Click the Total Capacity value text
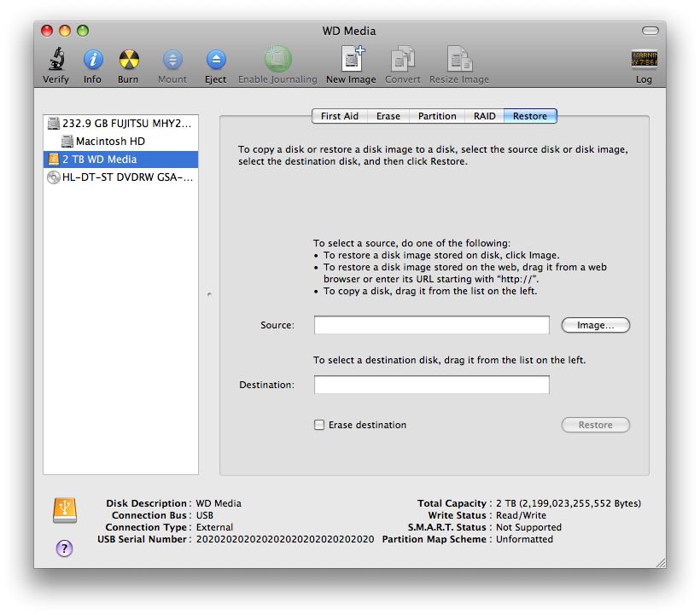Image resolution: width=700 pixels, height=615 pixels. (x=569, y=503)
